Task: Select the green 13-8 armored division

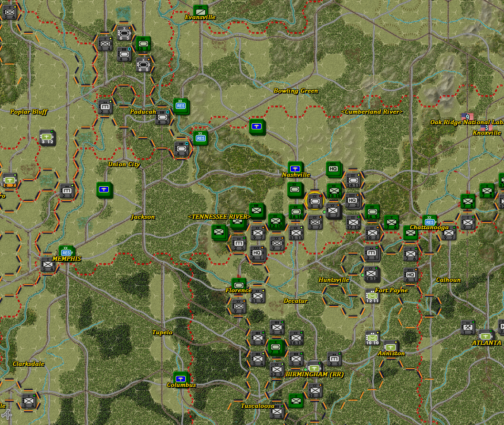Action: pyautogui.click(x=143, y=43)
